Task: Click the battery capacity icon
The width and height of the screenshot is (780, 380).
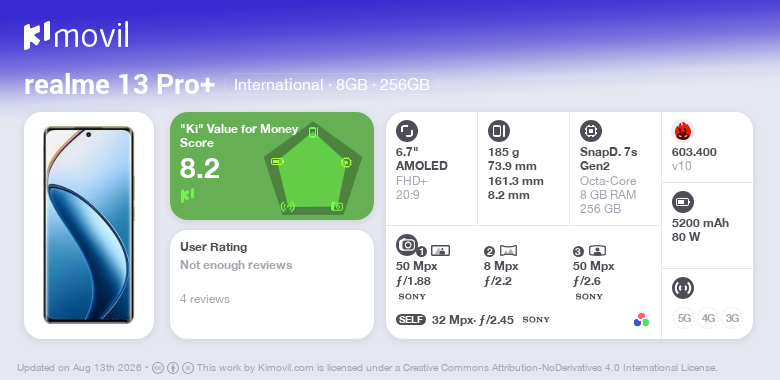Action: pos(682,202)
